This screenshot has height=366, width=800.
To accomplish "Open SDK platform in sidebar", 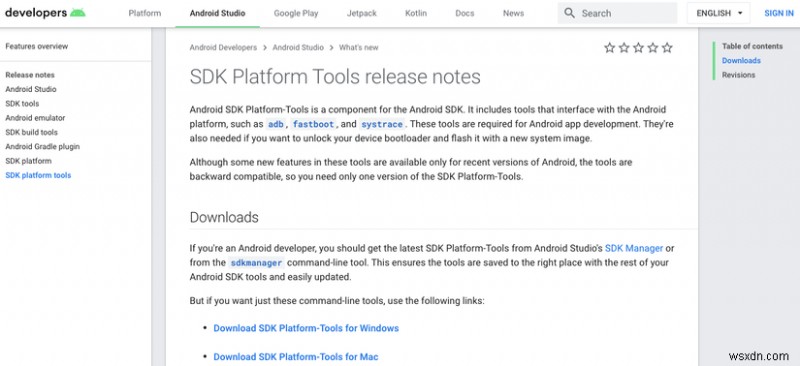I will [x=28, y=161].
